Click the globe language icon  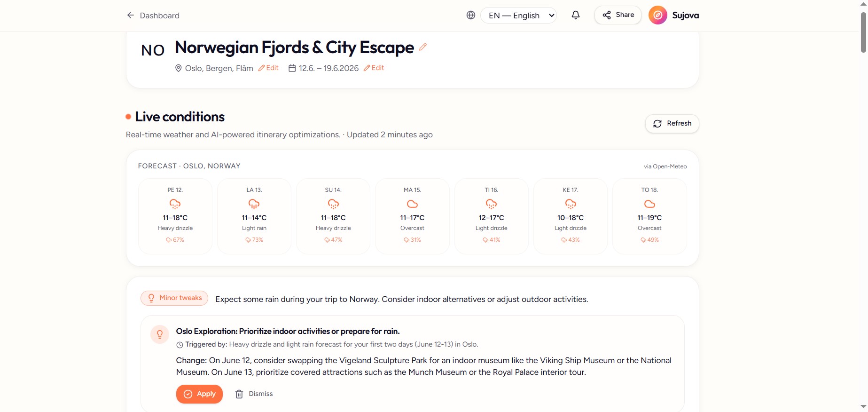point(471,15)
